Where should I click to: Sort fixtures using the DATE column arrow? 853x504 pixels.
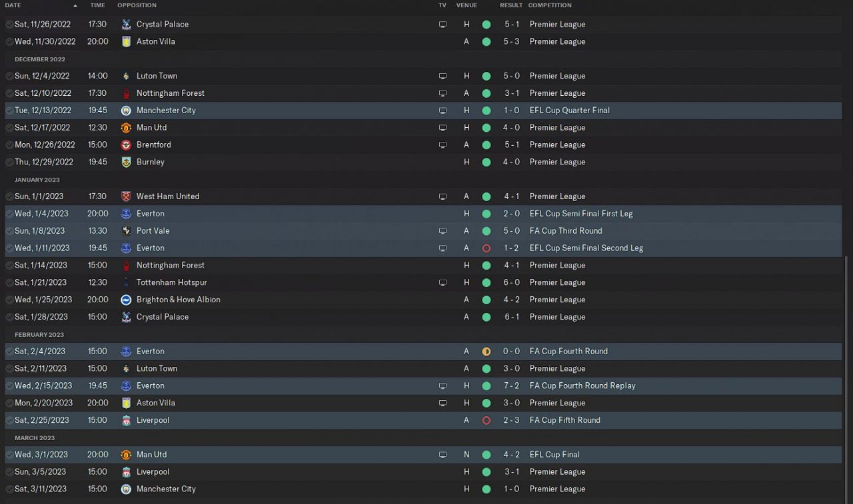point(75,5)
